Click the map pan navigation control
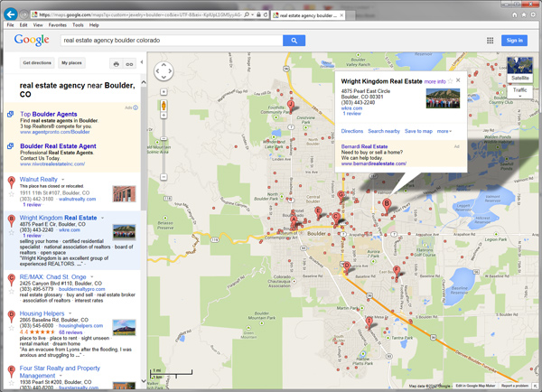 pyautogui.click(x=164, y=71)
